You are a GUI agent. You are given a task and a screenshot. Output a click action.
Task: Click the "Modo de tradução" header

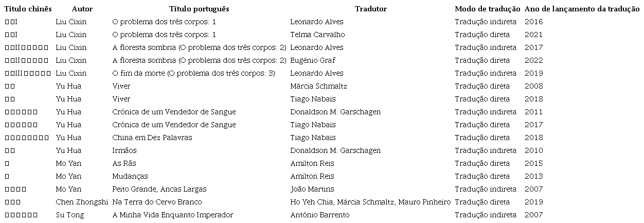coord(487,9)
